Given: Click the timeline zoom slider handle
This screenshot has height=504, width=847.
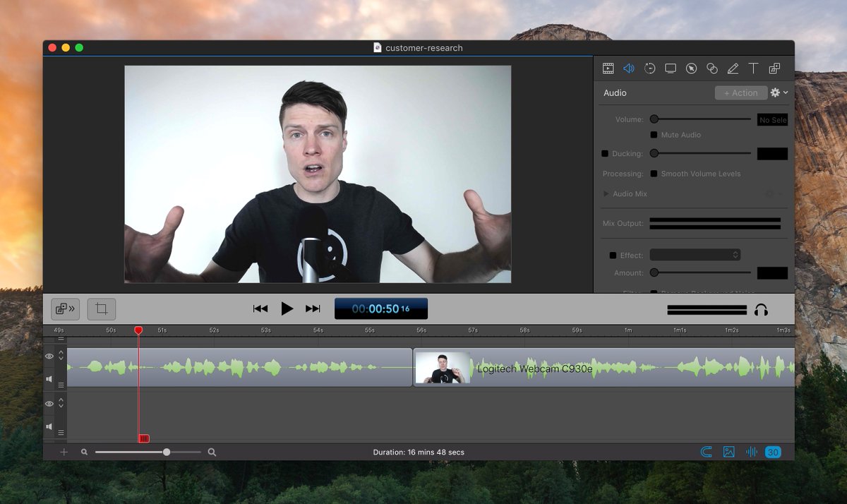Looking at the screenshot, I should click(167, 452).
